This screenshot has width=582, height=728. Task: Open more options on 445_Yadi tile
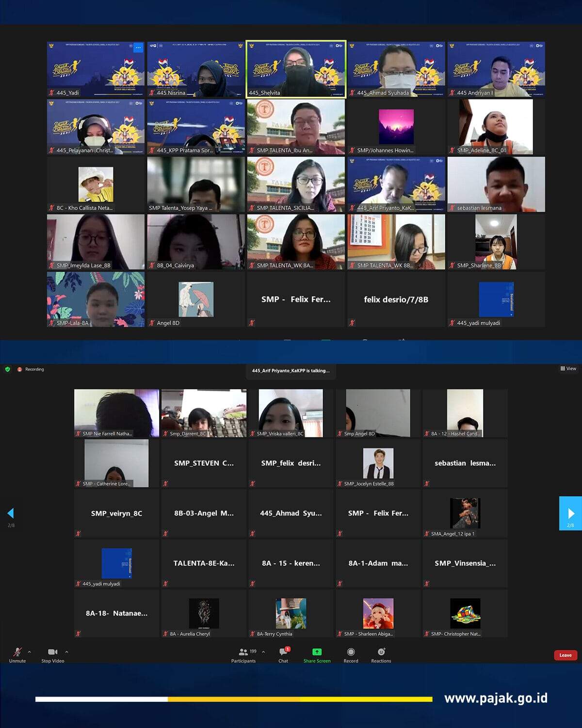[138, 48]
